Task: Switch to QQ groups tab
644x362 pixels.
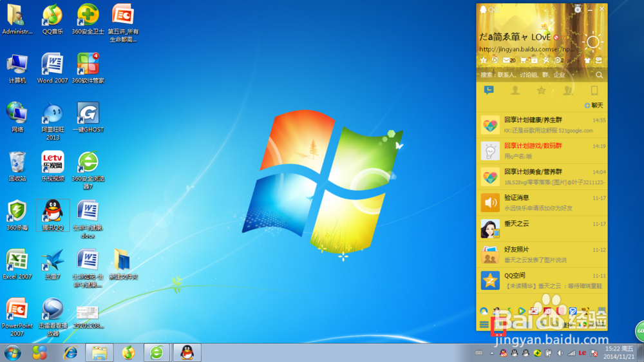Action: tap(567, 90)
